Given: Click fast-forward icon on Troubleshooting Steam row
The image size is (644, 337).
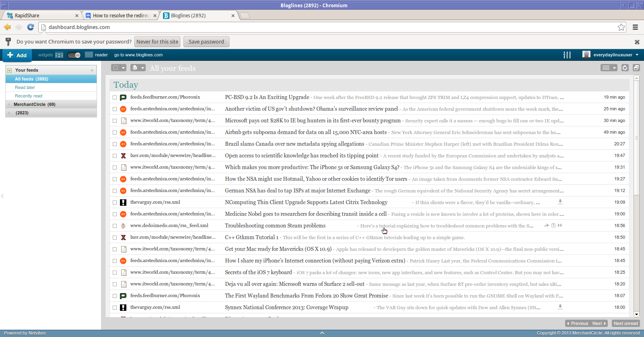Looking at the screenshot, I should pyautogui.click(x=560, y=225).
